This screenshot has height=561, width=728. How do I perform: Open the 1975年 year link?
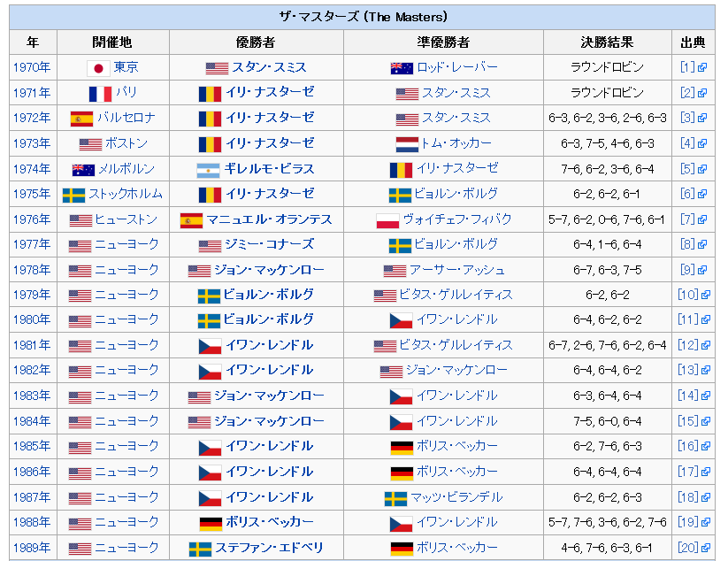click(32, 194)
